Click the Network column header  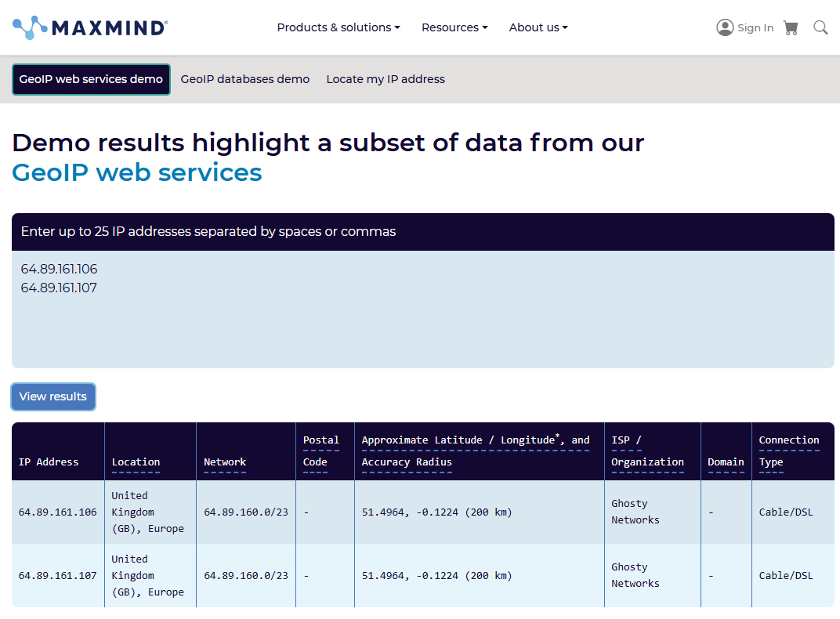(225, 462)
